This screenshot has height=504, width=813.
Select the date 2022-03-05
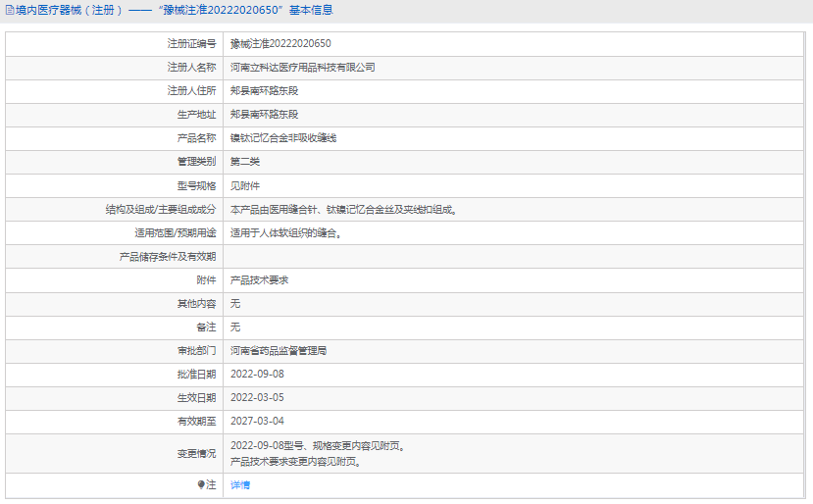pyautogui.click(x=257, y=398)
